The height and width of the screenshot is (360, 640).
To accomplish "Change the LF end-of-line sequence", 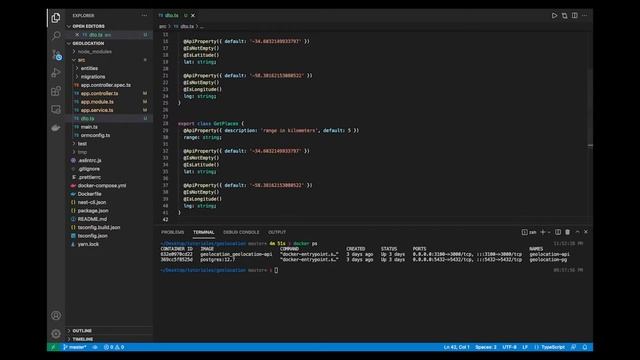I will [x=525, y=347].
